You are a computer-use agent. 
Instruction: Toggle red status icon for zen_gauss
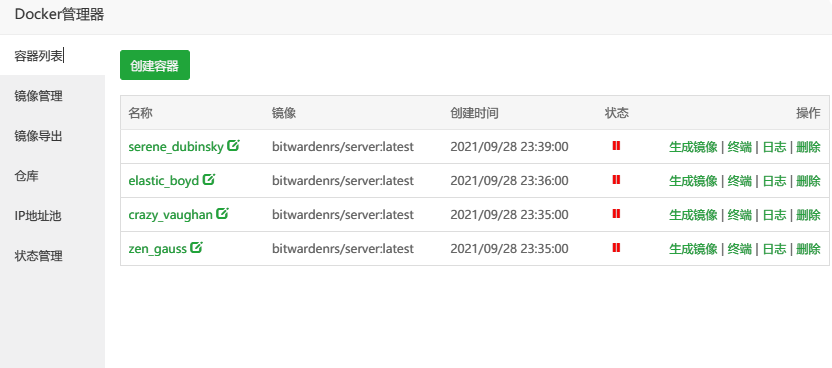616,248
